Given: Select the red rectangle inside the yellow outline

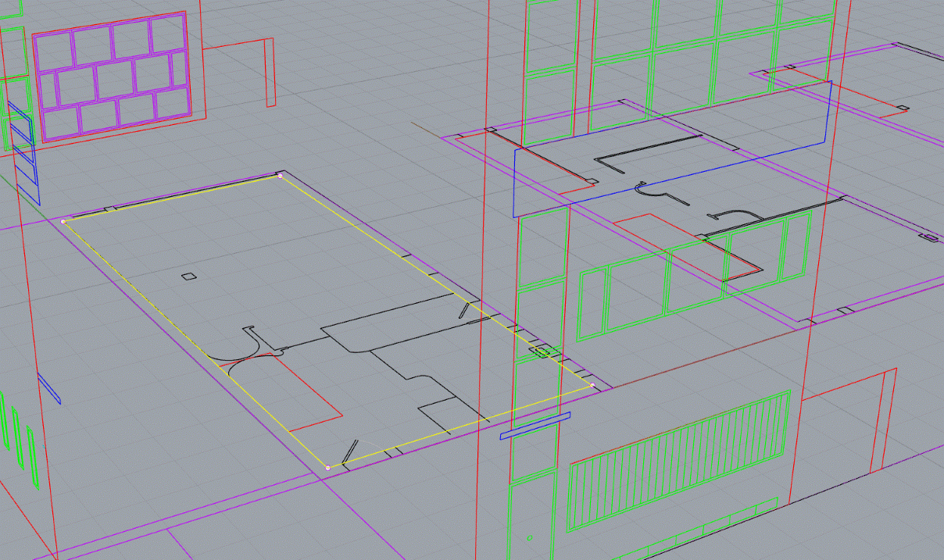Looking at the screenshot, I should 282,391.
